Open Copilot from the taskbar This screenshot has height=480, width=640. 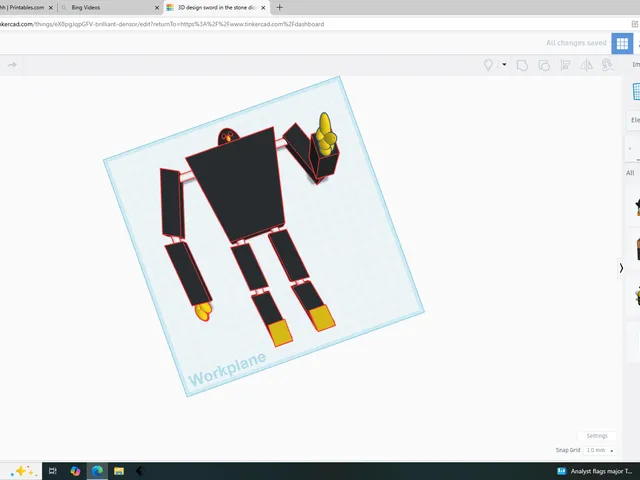point(75,471)
